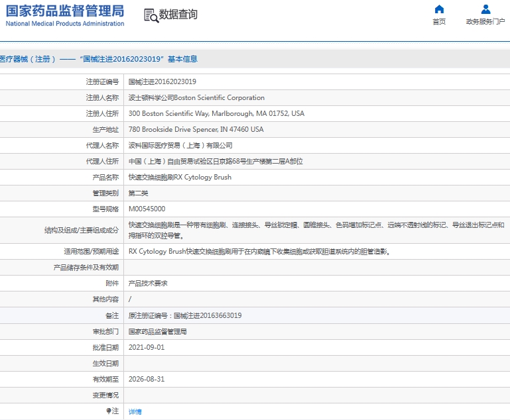Click the intended use description text

259,252
